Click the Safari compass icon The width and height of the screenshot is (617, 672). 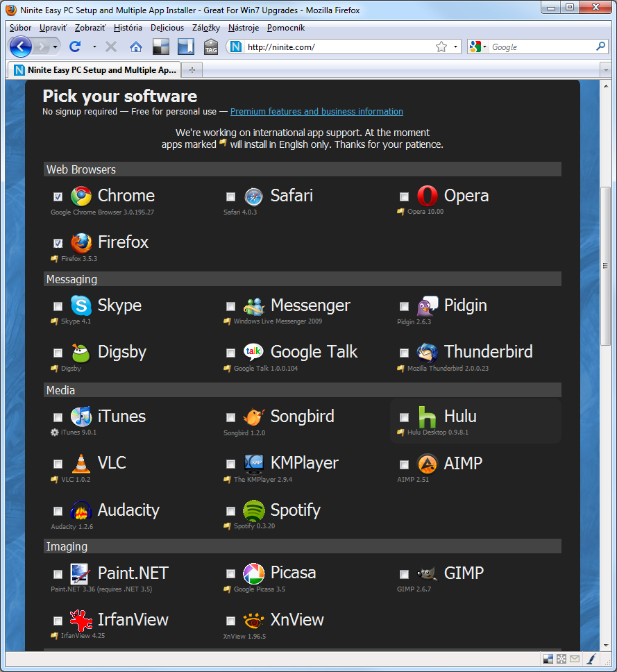click(253, 196)
